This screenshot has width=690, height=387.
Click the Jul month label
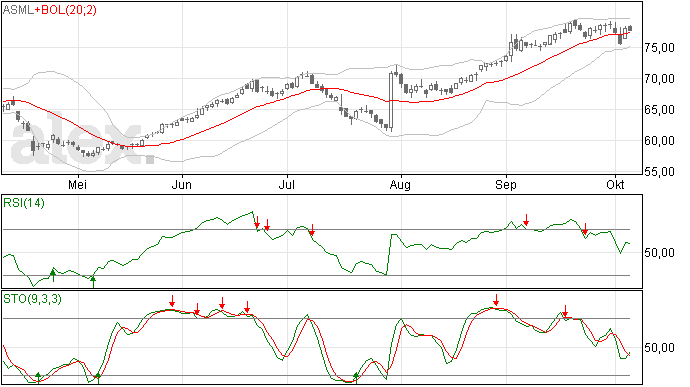[x=286, y=184]
